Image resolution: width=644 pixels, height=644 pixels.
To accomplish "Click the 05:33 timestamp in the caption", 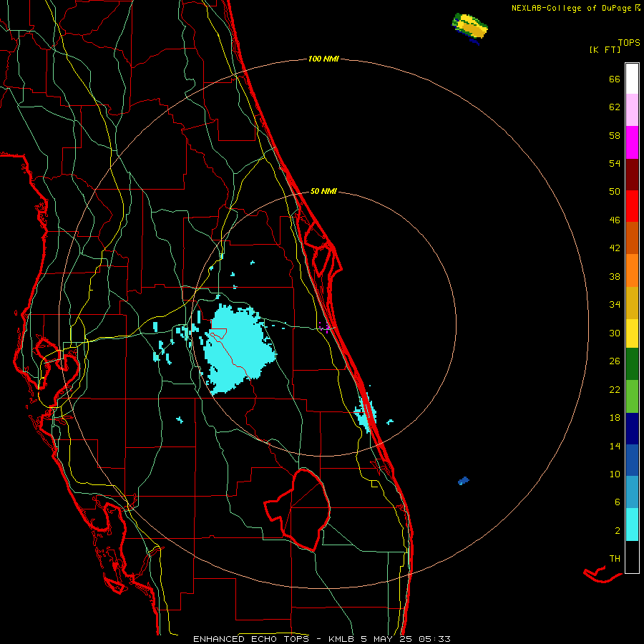I will [x=434, y=639].
